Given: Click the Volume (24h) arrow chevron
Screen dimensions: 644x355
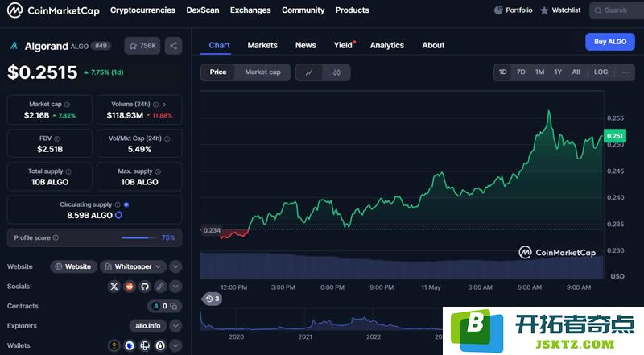Looking at the screenshot, I should click(x=164, y=105).
